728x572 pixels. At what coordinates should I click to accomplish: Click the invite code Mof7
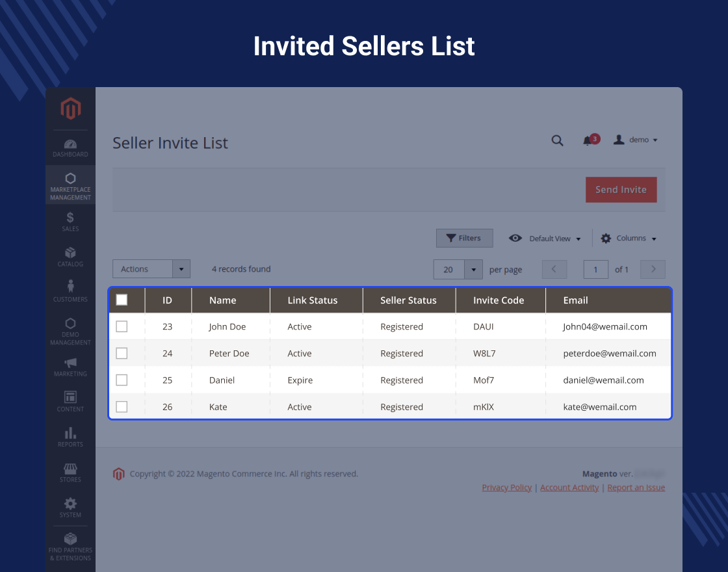point(484,380)
